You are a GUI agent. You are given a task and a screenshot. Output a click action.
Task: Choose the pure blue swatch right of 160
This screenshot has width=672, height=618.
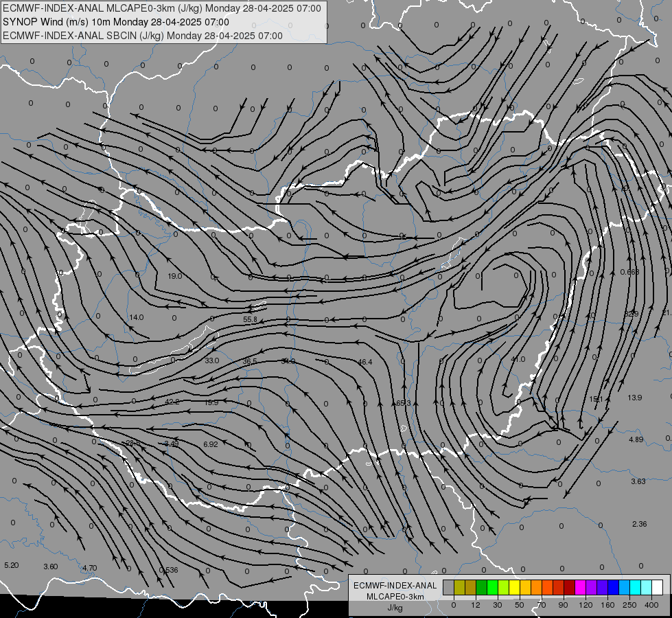click(x=613, y=587)
